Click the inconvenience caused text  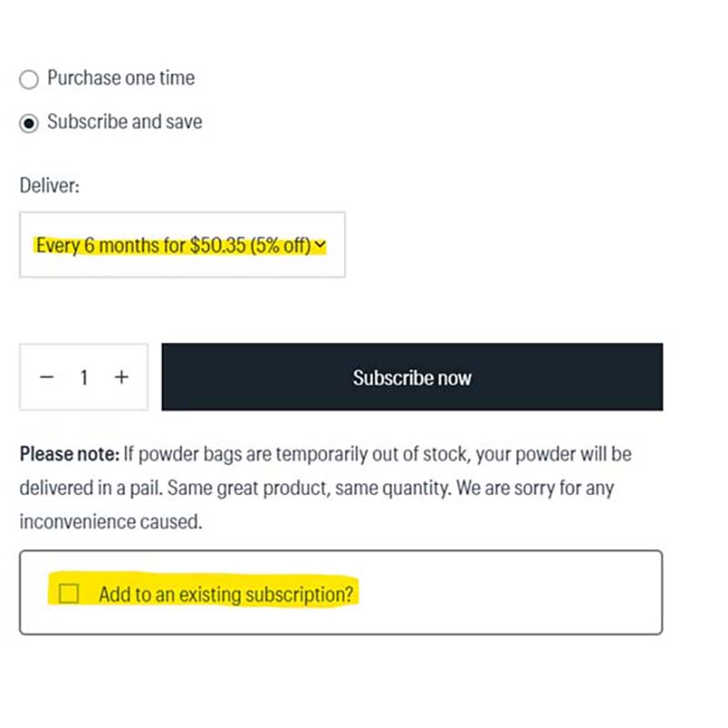109,522
